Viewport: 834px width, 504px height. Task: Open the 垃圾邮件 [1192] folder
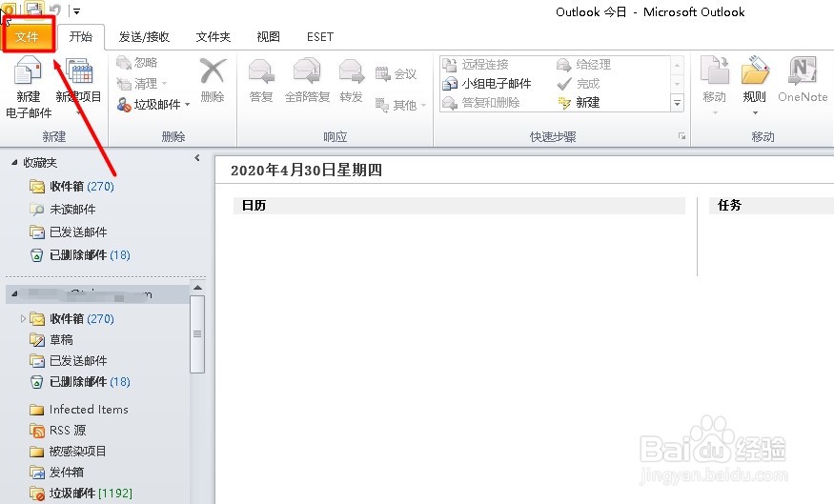coord(81,493)
